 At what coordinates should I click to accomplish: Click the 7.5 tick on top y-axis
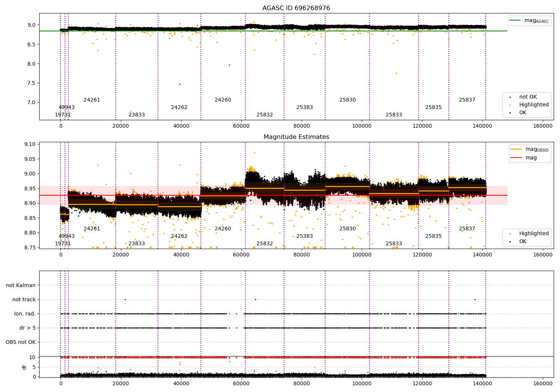coord(31,83)
